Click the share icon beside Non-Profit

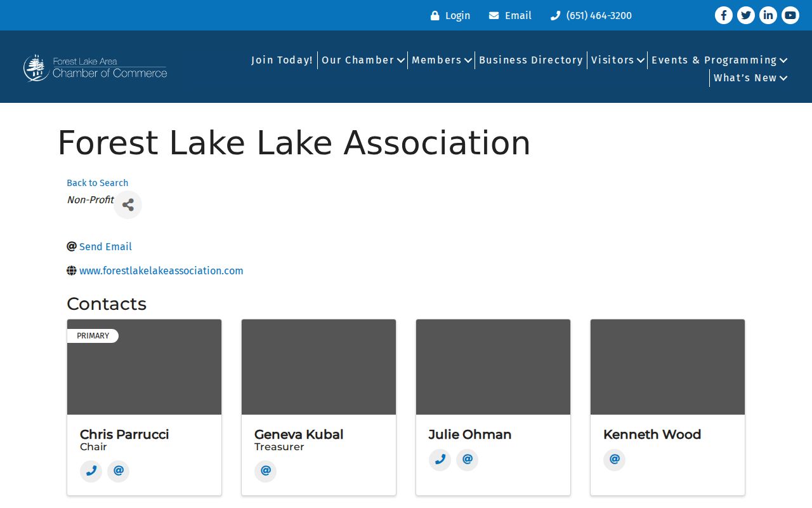click(x=128, y=205)
